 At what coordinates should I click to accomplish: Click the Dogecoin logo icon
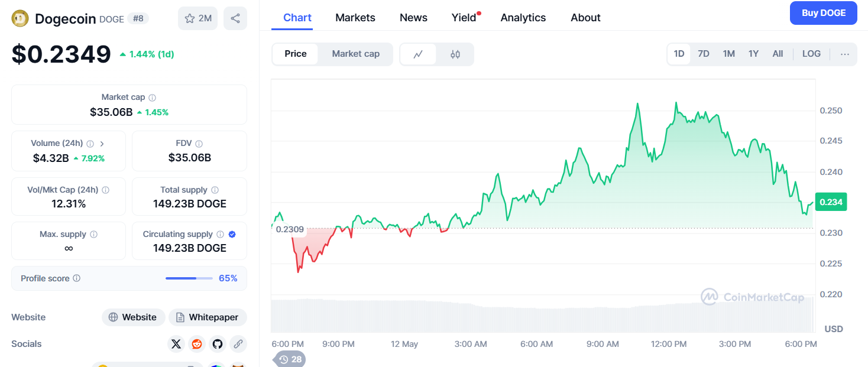pyautogui.click(x=20, y=18)
